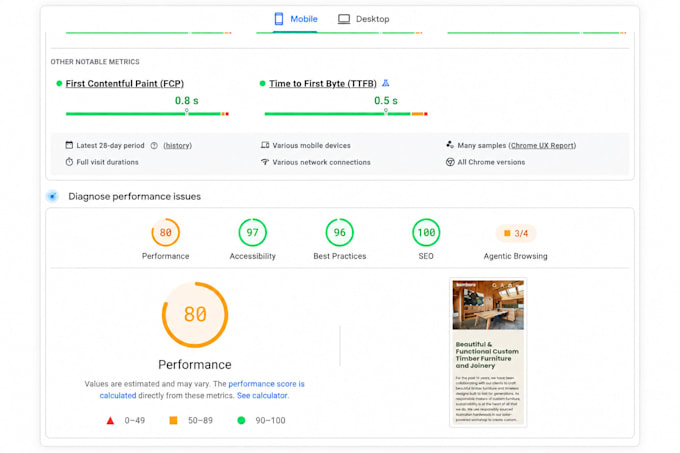Open First Contentful Paint (FCP) link
Viewport: 680px width, 453px height.
pyautogui.click(x=125, y=84)
